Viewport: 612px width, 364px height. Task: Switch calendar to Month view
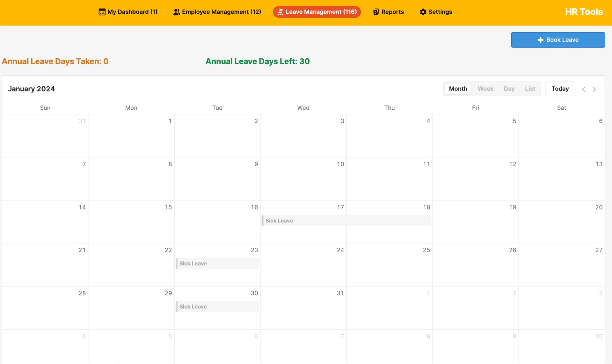point(458,89)
